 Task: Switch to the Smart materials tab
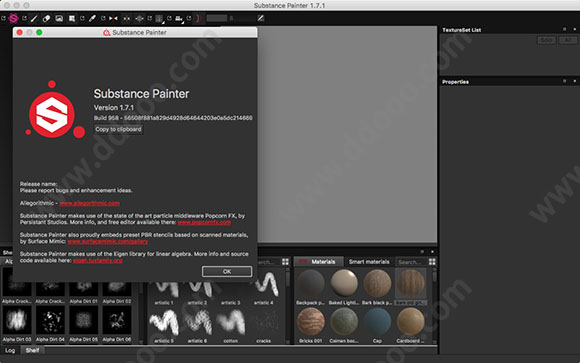point(369,262)
